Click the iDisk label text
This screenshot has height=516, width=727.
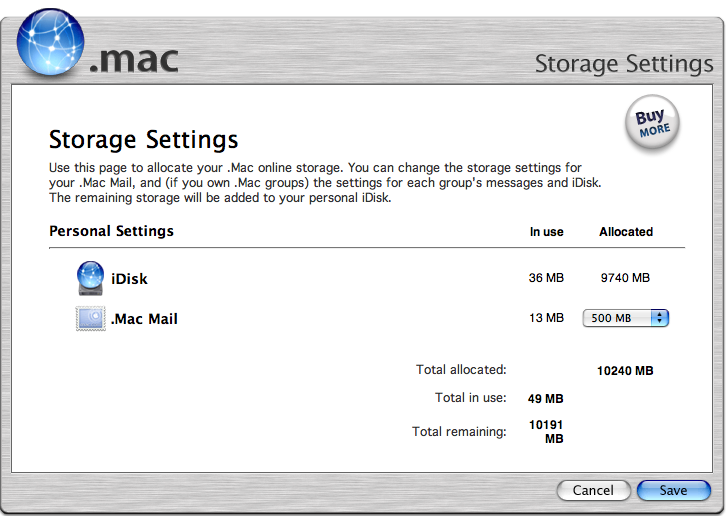coord(129,279)
